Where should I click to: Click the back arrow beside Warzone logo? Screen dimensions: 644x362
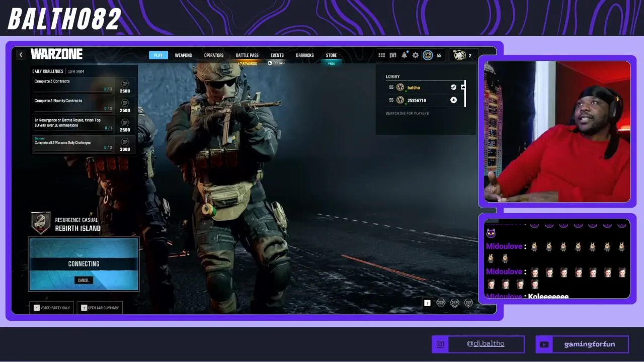[21, 55]
